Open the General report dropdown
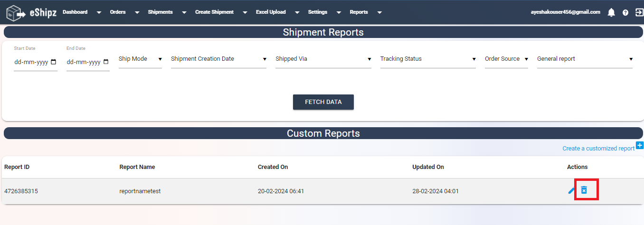Viewport: 644px width, 225px height. coord(585,59)
